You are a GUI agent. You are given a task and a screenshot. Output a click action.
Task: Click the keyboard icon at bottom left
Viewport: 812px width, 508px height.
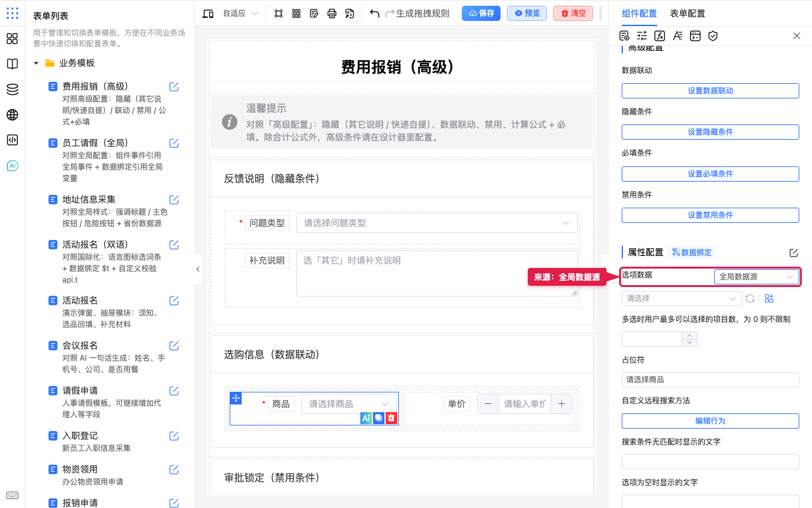[12, 495]
